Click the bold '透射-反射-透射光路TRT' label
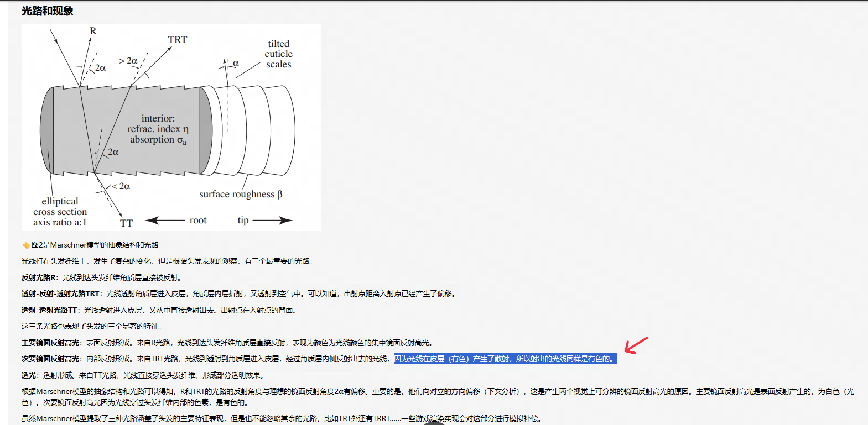The image size is (868, 425). (x=61, y=294)
